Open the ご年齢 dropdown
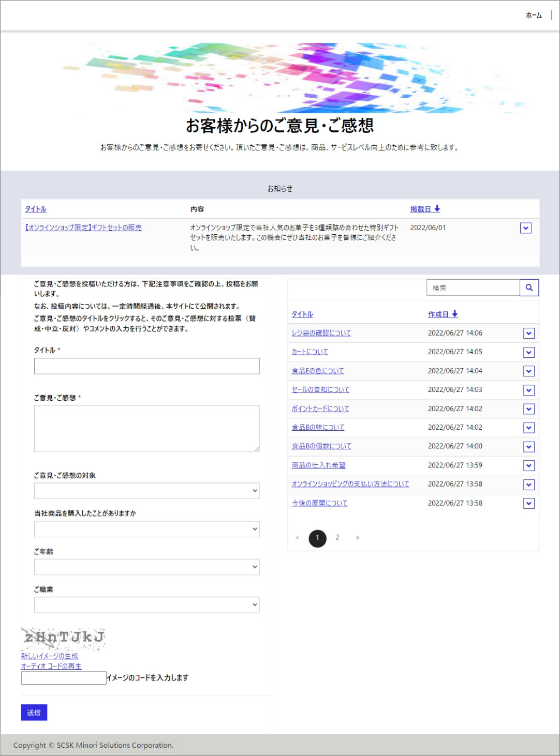This screenshot has width=560, height=756. click(146, 567)
